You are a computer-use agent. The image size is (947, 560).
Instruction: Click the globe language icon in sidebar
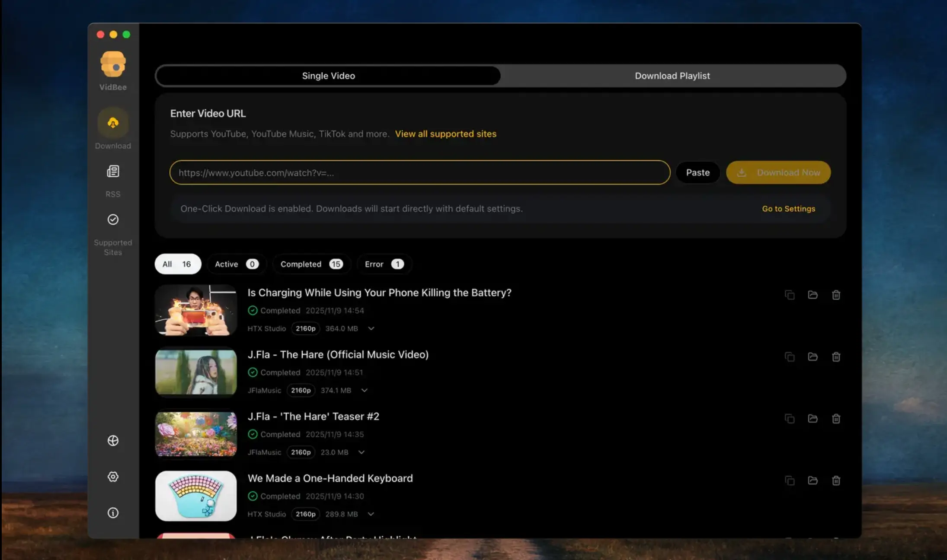tap(113, 440)
